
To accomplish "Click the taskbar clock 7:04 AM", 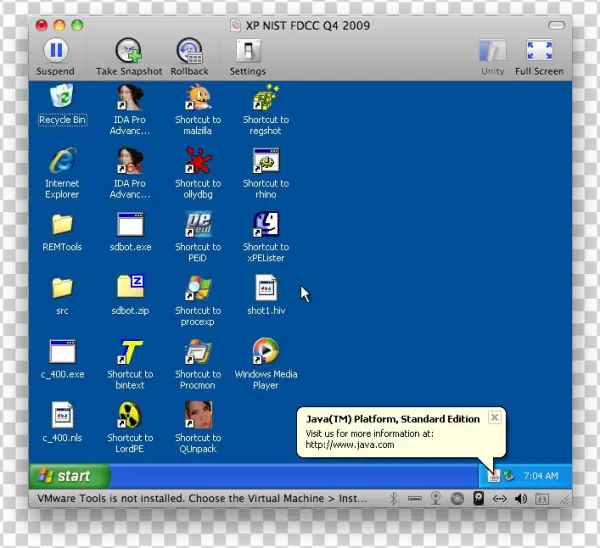I will (541, 476).
